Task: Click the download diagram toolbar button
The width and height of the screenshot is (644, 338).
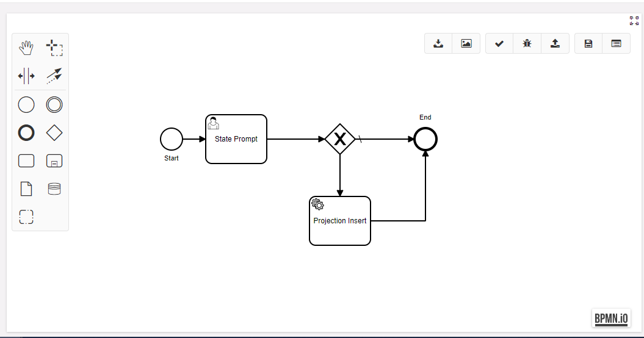Action: [x=438, y=44]
